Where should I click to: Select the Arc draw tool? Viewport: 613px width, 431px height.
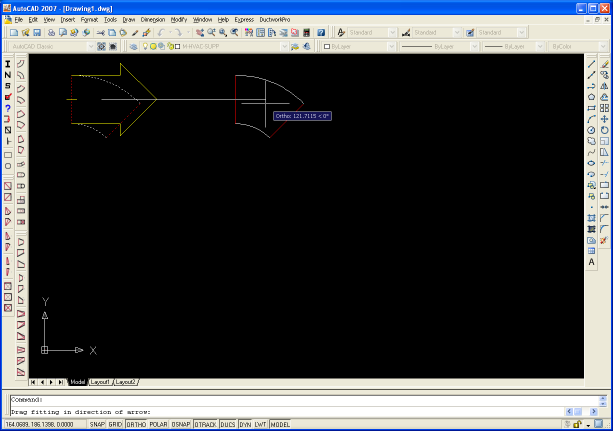click(591, 119)
